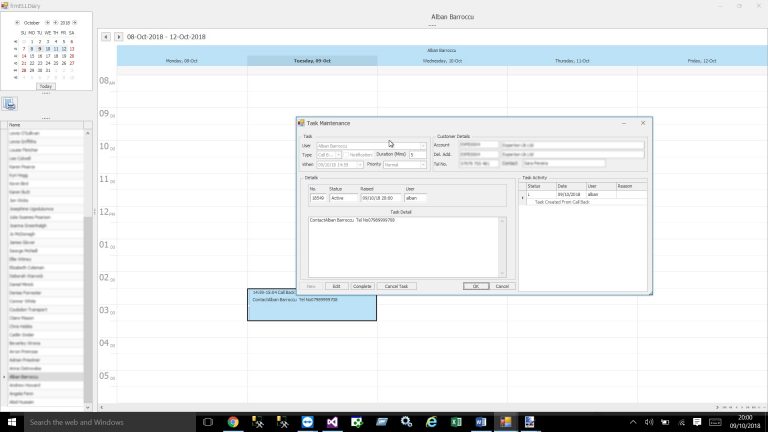Viewport: 768px width, 432px height.
Task: Open the User dropdown in Task group
Action: point(423,146)
